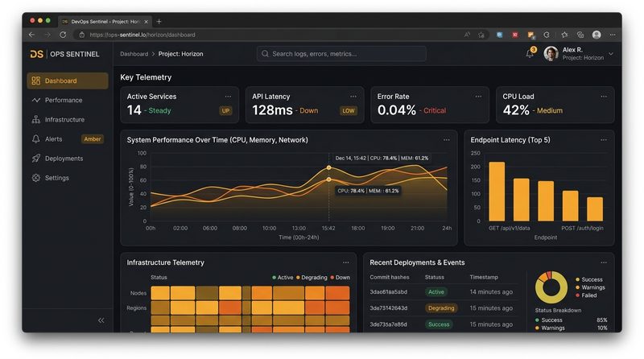
Task: Click the tallest GET /api/v1/data bar
Action: tap(497, 192)
